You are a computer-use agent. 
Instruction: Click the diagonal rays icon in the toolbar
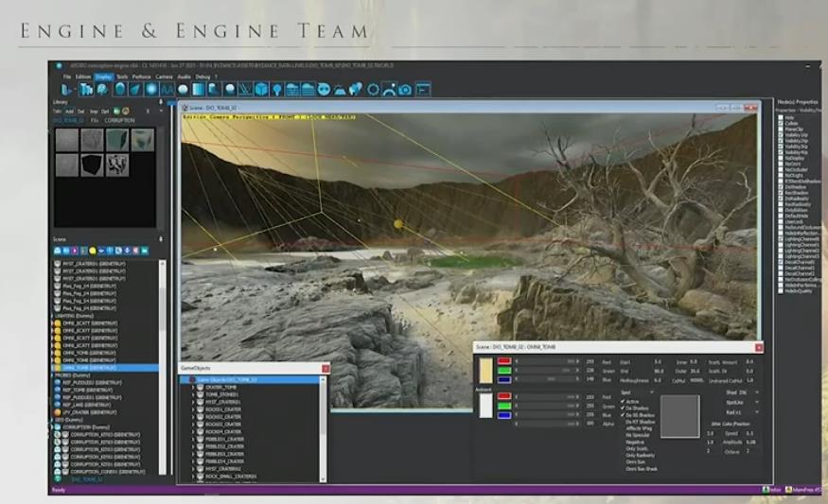[245, 90]
